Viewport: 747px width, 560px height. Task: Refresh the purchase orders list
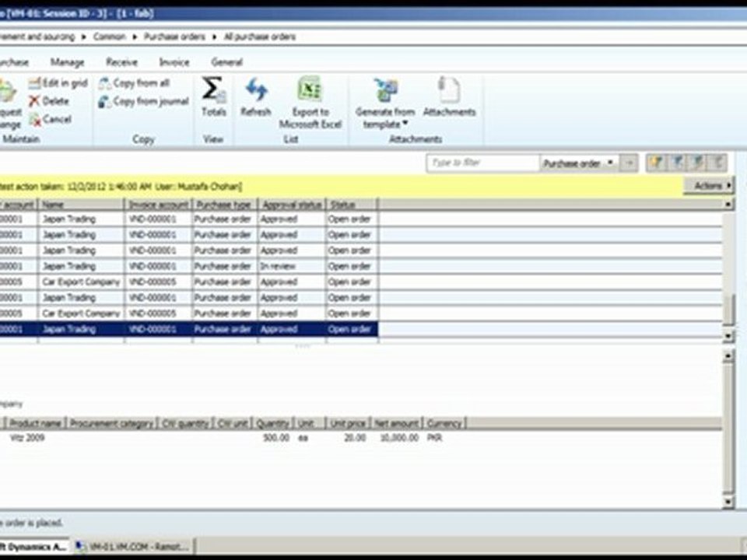tap(255, 90)
